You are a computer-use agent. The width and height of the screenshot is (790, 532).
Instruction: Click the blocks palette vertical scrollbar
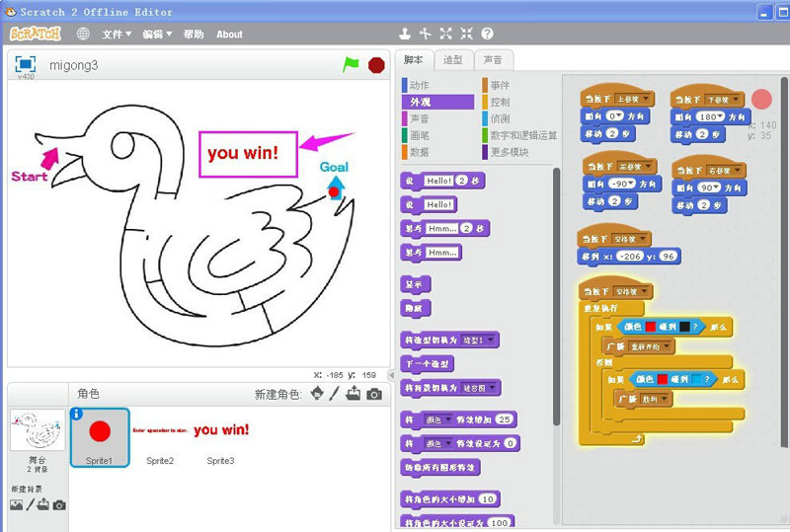coord(556,297)
